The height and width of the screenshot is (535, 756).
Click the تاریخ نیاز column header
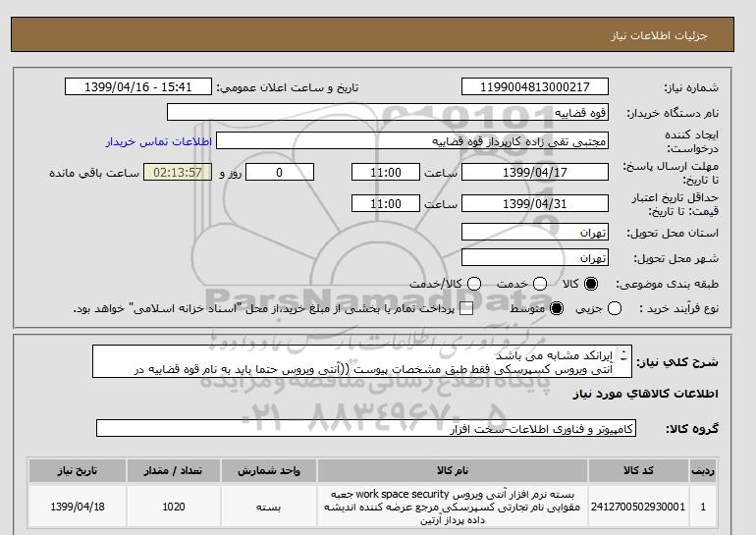pyautogui.click(x=78, y=470)
